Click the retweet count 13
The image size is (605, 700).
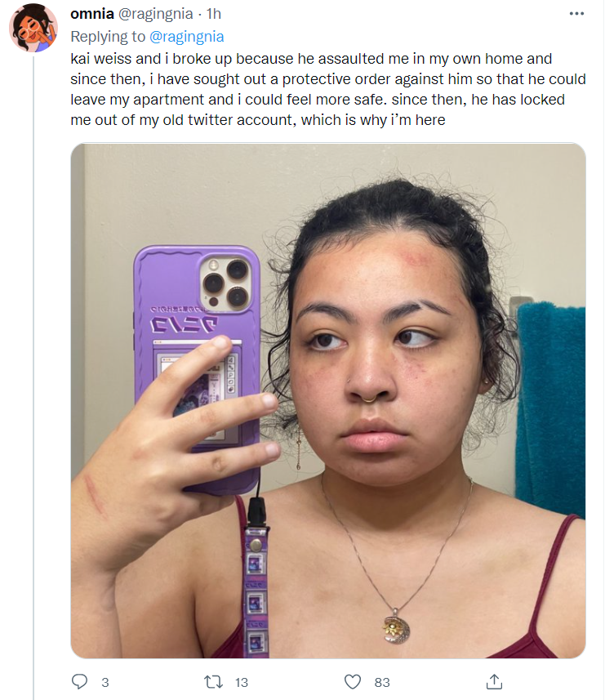tap(242, 683)
